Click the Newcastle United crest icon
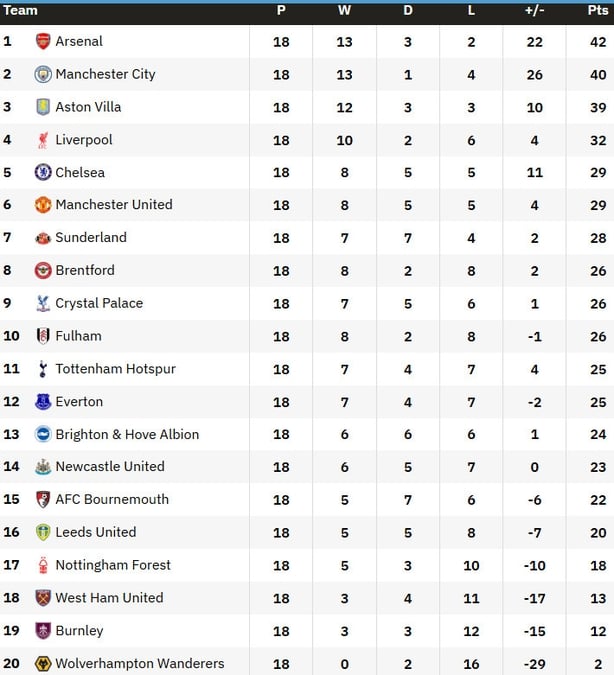Image resolution: width=614 pixels, height=675 pixels. click(43, 467)
